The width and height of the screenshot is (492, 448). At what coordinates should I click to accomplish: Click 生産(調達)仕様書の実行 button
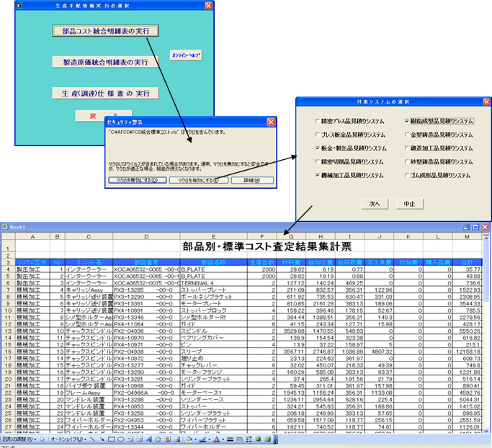(x=105, y=93)
